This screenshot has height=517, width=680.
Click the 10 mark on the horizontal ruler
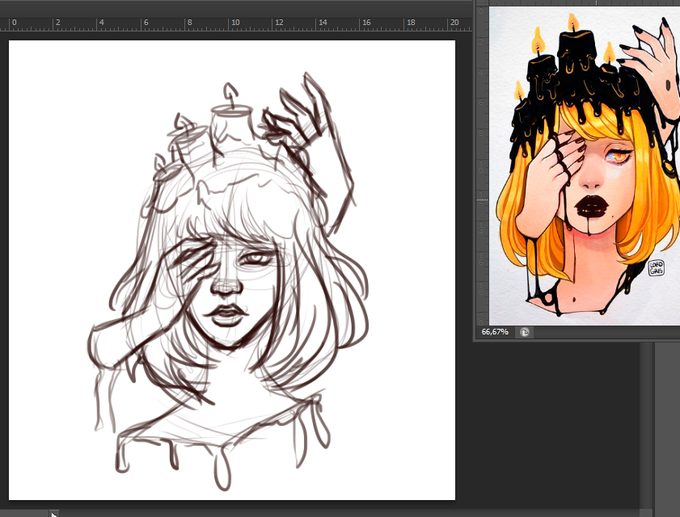click(x=235, y=22)
